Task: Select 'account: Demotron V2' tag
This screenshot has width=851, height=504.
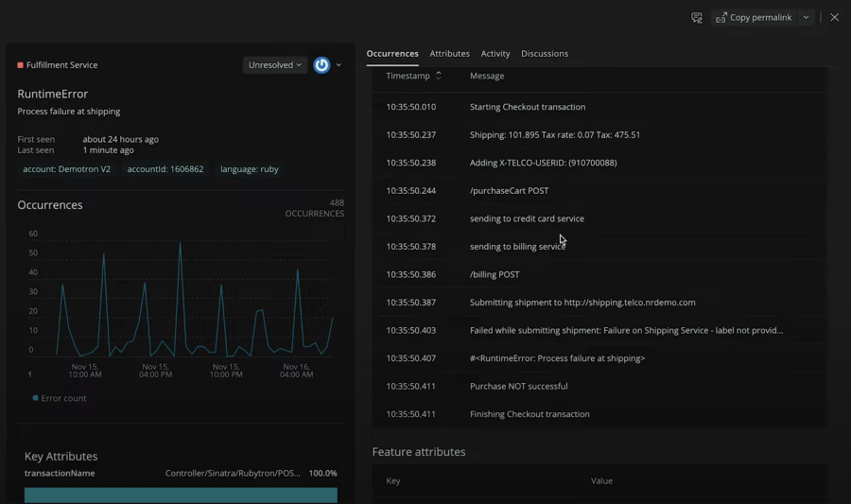Action: click(67, 169)
